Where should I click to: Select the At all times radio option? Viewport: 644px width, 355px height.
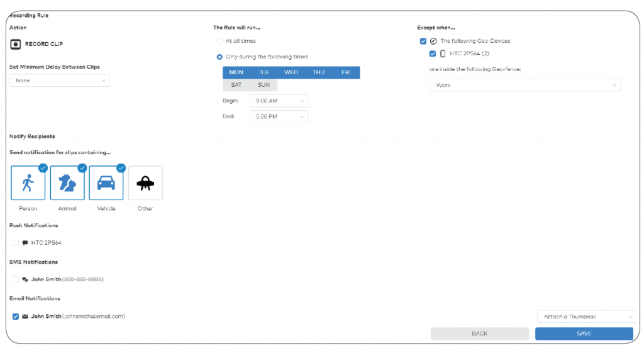(219, 41)
